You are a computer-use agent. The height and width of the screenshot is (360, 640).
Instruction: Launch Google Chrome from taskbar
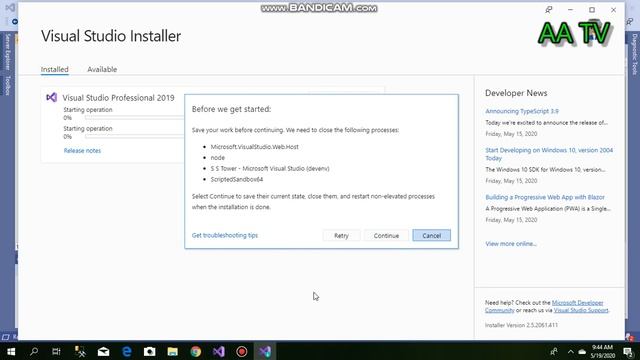(196, 351)
